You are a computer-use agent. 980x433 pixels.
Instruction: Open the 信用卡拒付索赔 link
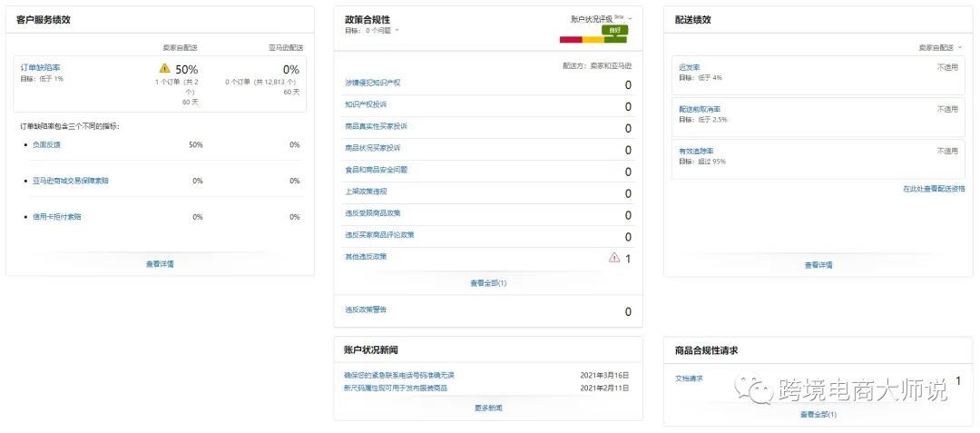point(57,217)
